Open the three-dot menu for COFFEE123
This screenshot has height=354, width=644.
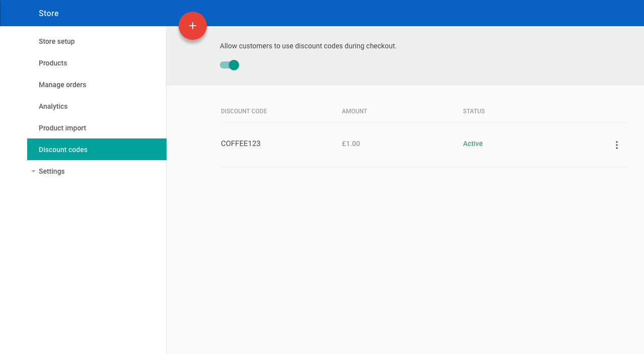click(x=617, y=145)
